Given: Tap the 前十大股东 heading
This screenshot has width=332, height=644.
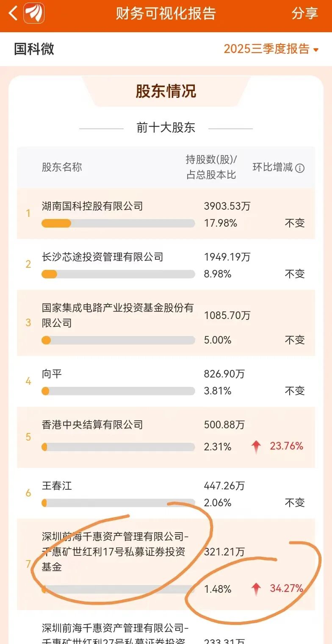Looking at the screenshot, I should (166, 128).
